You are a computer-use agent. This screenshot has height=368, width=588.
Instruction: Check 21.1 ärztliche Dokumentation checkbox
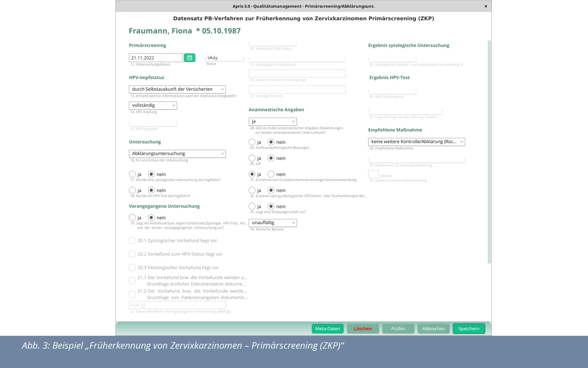tap(132, 281)
